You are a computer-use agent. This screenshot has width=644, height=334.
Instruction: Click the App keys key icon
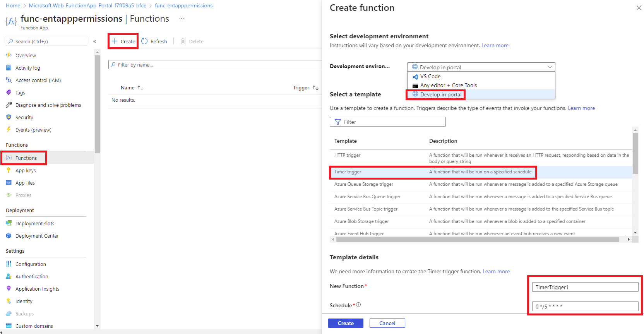9,170
